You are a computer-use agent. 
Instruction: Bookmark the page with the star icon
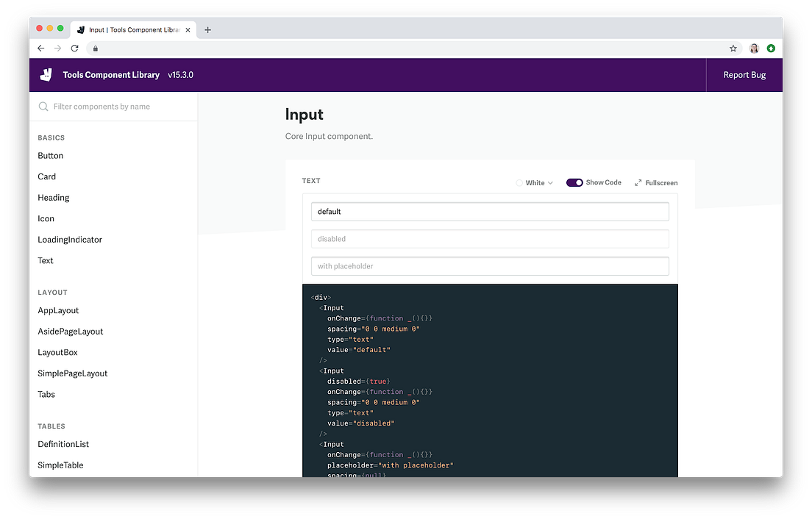(x=733, y=49)
